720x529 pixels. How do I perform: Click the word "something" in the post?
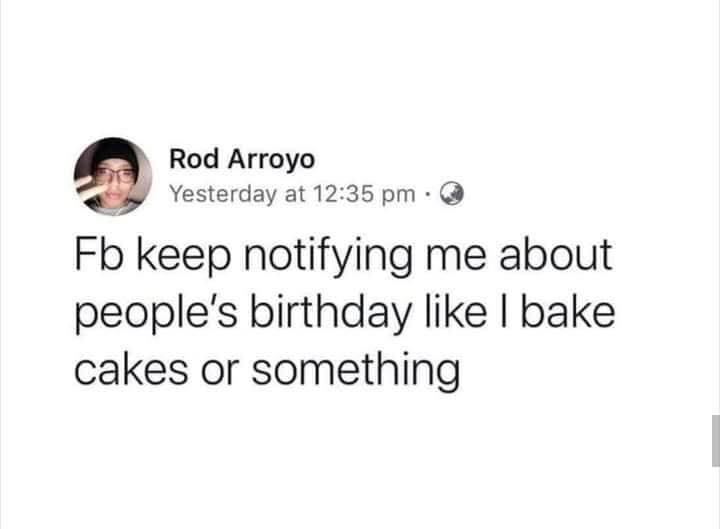click(355, 372)
